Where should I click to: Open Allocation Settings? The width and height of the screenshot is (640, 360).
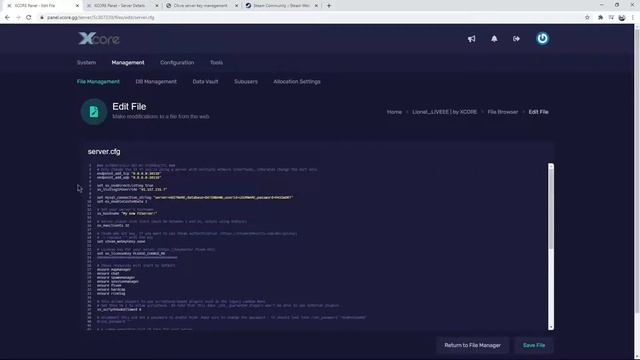297,82
